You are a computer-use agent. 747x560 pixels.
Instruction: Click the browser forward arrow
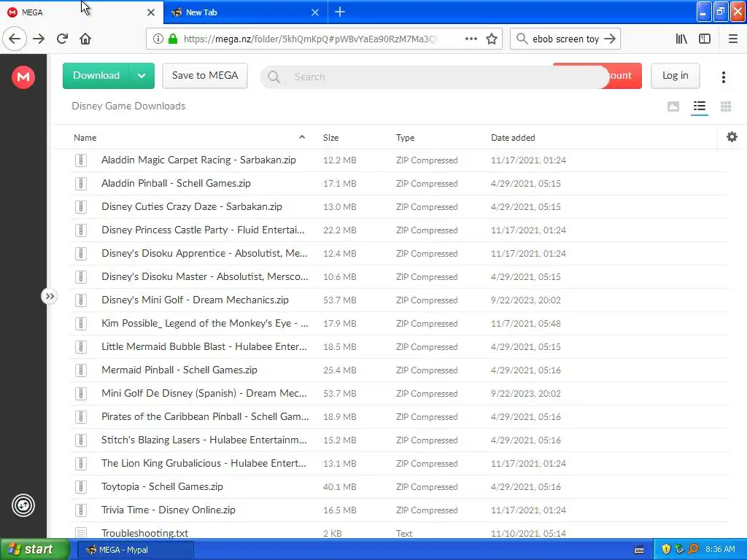tap(39, 39)
